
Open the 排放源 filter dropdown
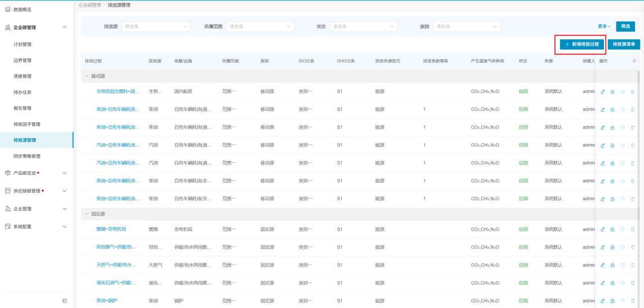[156, 26]
